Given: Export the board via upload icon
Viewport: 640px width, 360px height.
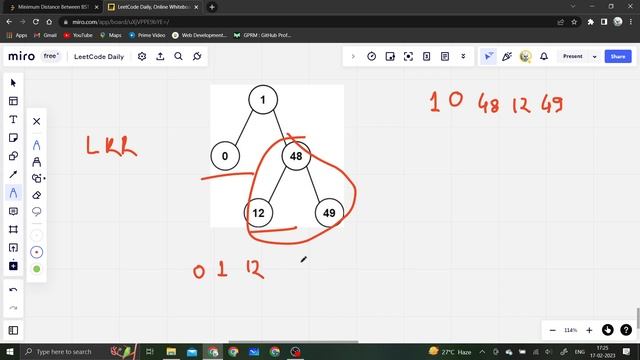Looking at the screenshot, I should coord(160,56).
